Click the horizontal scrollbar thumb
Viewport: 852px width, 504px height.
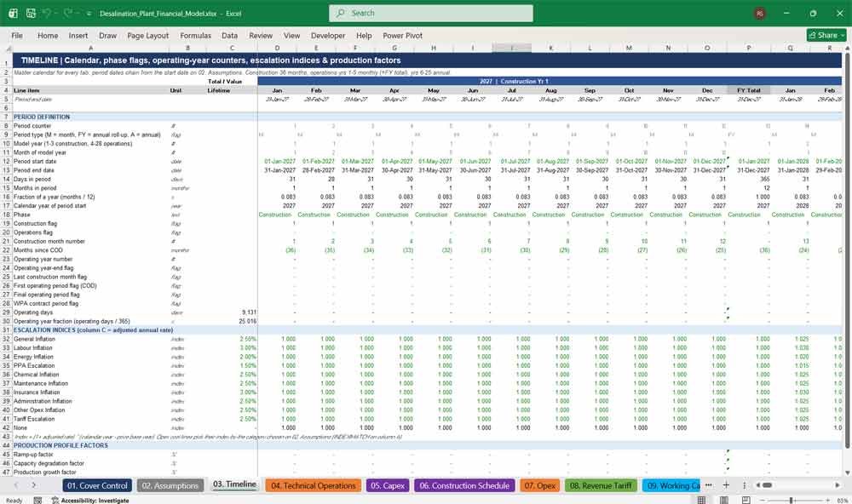[x=767, y=485]
